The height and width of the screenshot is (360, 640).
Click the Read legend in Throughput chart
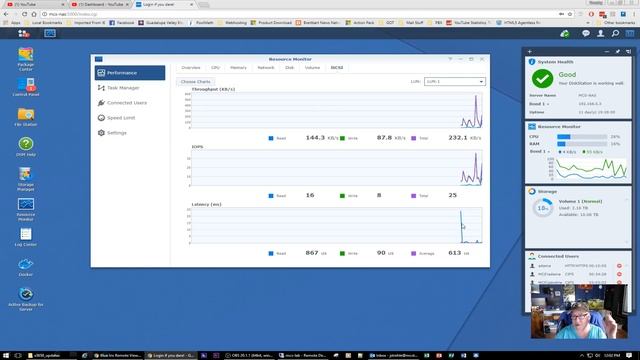click(x=277, y=138)
